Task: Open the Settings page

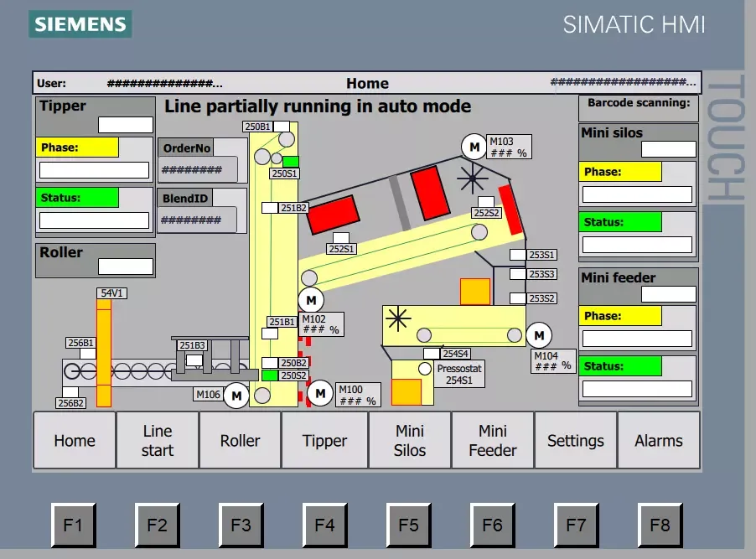Action: pyautogui.click(x=575, y=440)
